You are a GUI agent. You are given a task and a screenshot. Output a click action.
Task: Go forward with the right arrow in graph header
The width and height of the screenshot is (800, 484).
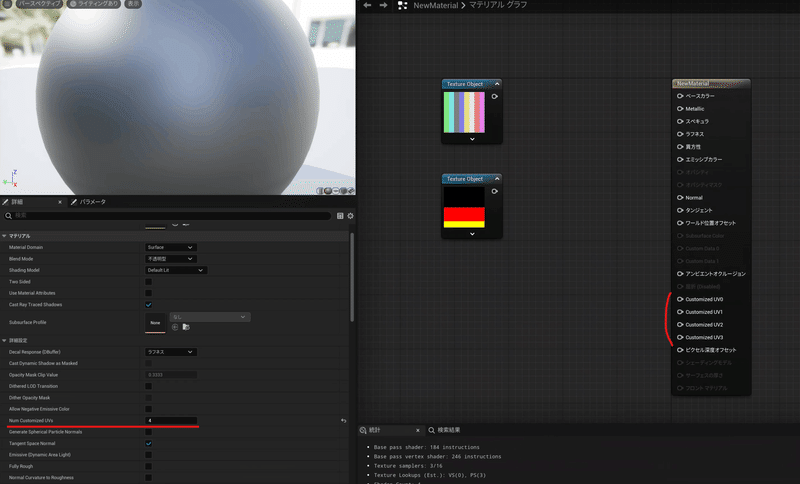[x=383, y=5]
